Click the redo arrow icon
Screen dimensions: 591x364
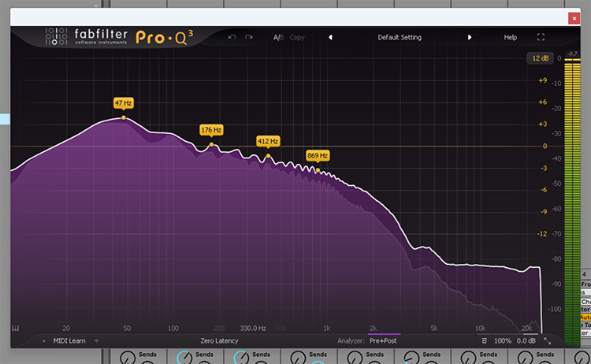click(249, 37)
